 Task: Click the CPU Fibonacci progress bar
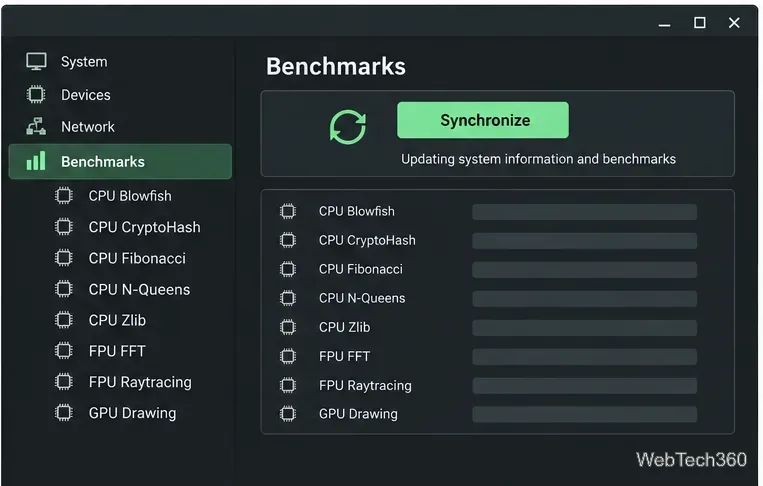(584, 270)
